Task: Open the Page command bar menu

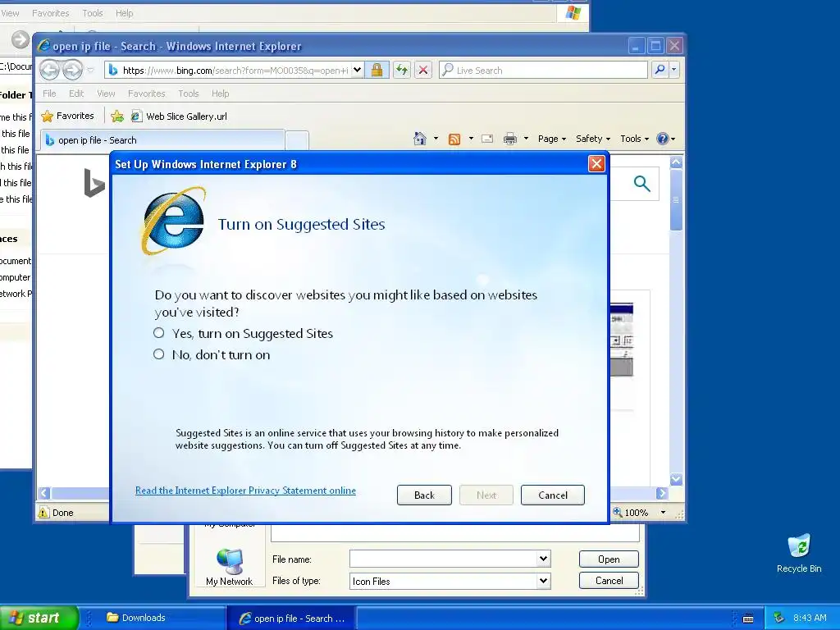Action: tap(552, 139)
